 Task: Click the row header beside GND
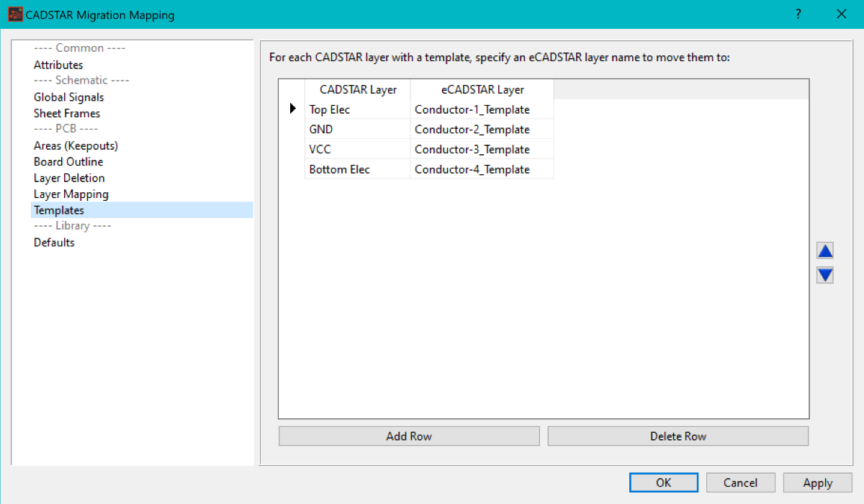tap(292, 130)
